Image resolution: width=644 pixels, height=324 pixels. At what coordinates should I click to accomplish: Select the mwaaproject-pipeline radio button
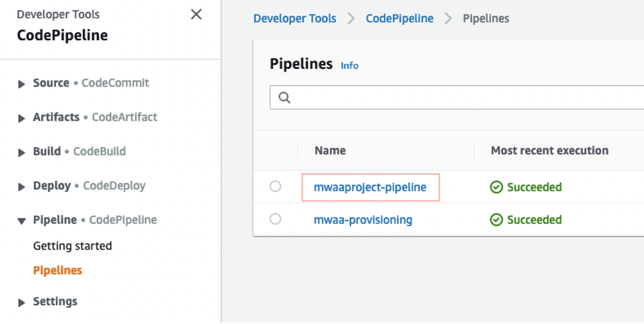coord(275,187)
